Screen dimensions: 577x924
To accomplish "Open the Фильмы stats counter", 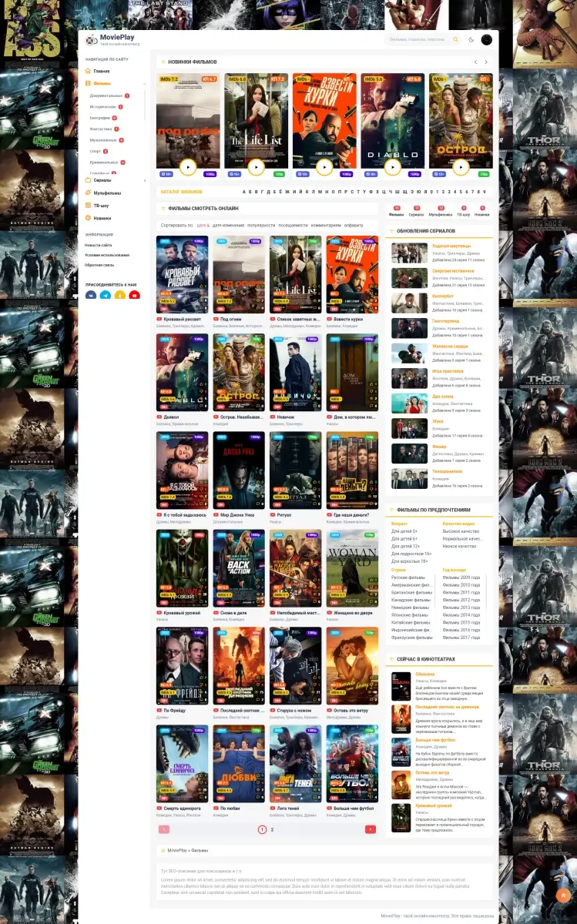I will pos(396,211).
